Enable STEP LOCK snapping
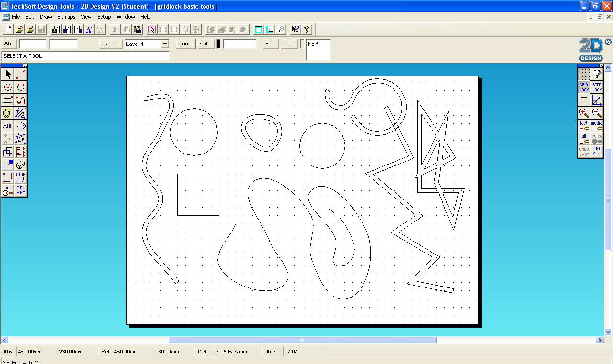The width and height of the screenshot is (613, 364). click(597, 88)
